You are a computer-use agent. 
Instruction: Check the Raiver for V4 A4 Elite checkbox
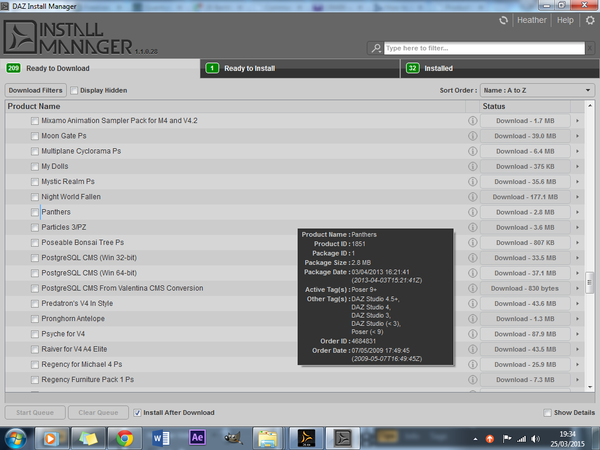35,349
